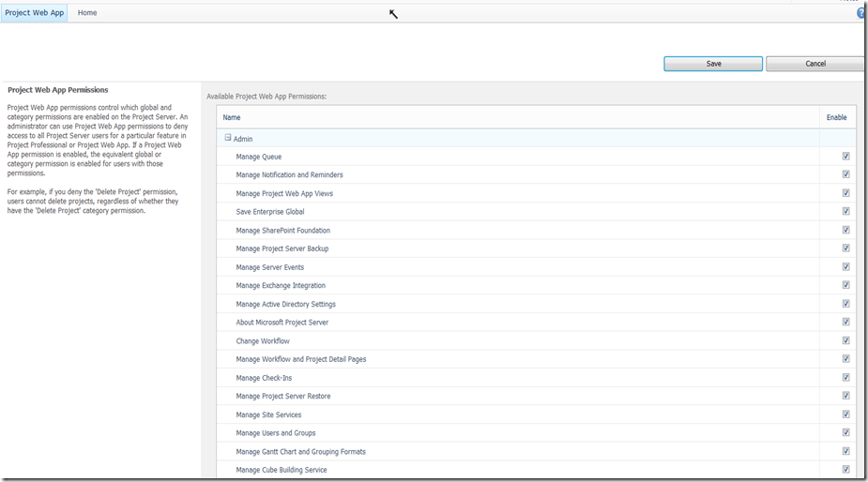Screen dimensions: 868x482
Task: Toggle Manage Users and Groups checkbox
Action: [x=845, y=432]
